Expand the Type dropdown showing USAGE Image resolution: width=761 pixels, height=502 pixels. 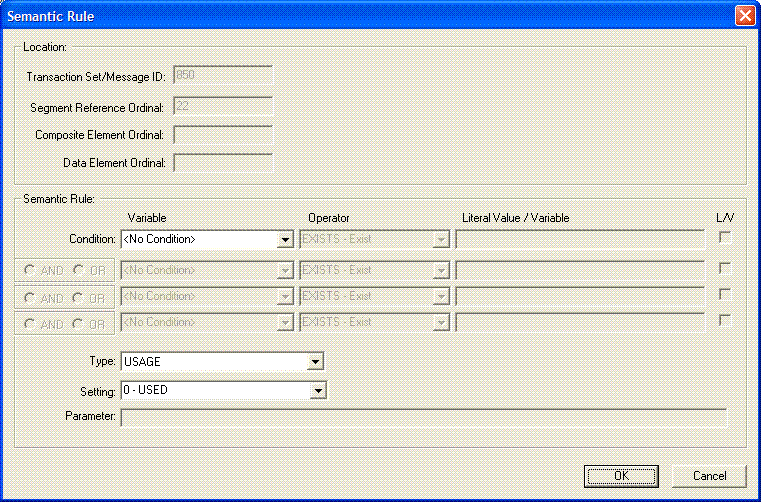point(315,362)
